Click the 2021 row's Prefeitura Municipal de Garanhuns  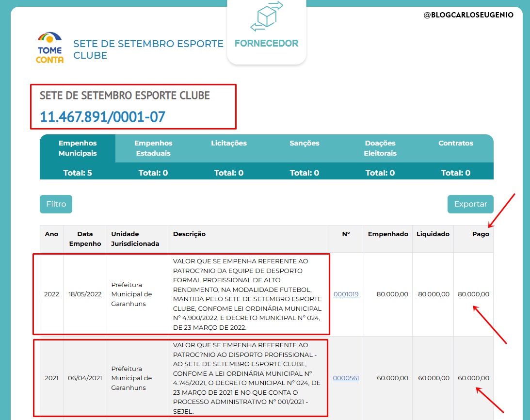(131, 378)
